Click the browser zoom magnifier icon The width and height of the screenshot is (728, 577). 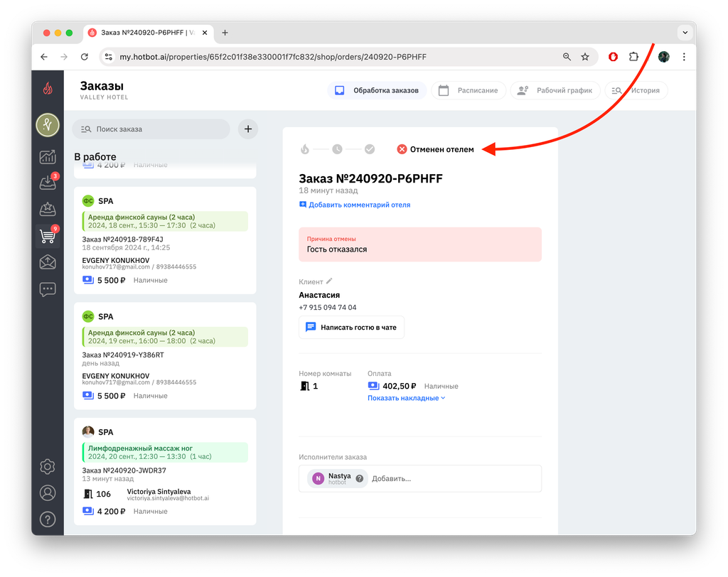(567, 57)
